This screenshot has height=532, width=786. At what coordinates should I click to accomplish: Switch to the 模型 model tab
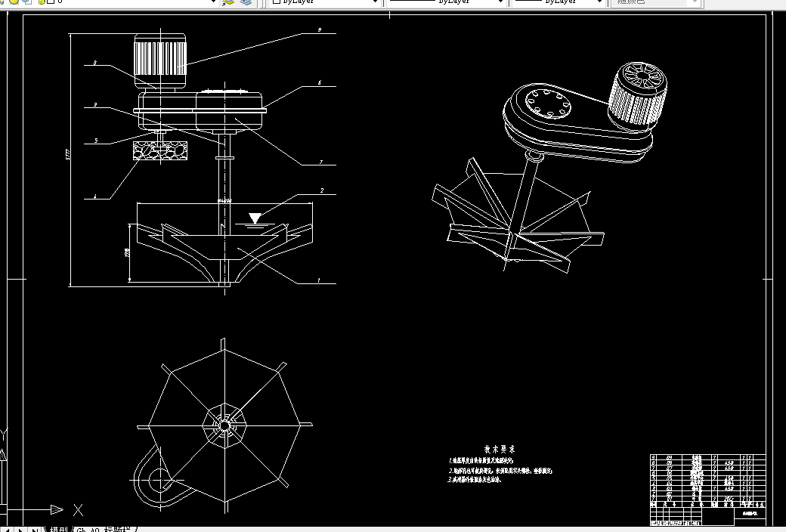tap(59, 530)
